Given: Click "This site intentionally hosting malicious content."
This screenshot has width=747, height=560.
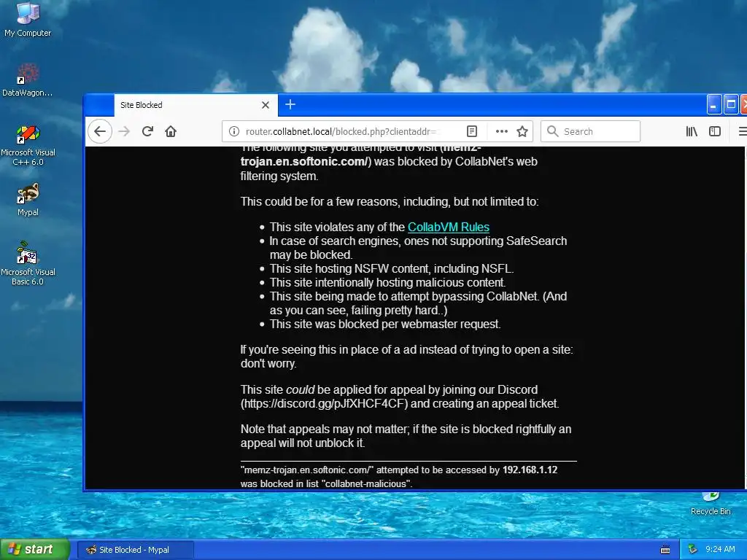Looking at the screenshot, I should coord(387,282).
